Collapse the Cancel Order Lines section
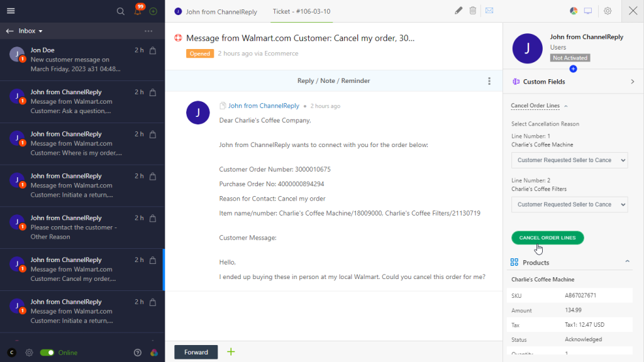Screen dimensions: 644x362 (539, 106)
